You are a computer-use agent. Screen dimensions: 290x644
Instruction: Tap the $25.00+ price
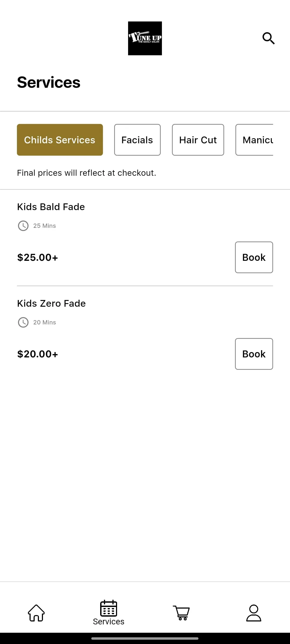[x=38, y=258]
